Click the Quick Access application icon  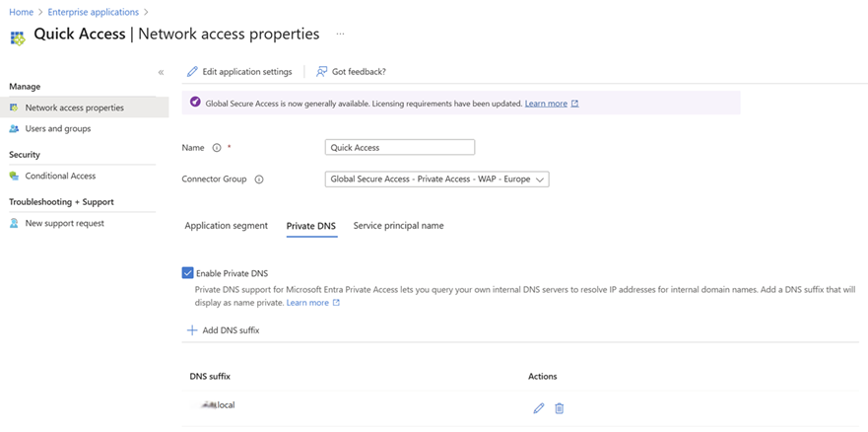point(17,36)
